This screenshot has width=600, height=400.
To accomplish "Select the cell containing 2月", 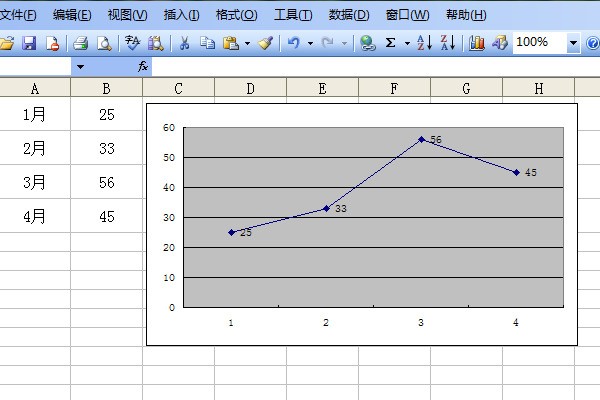I will [x=34, y=148].
